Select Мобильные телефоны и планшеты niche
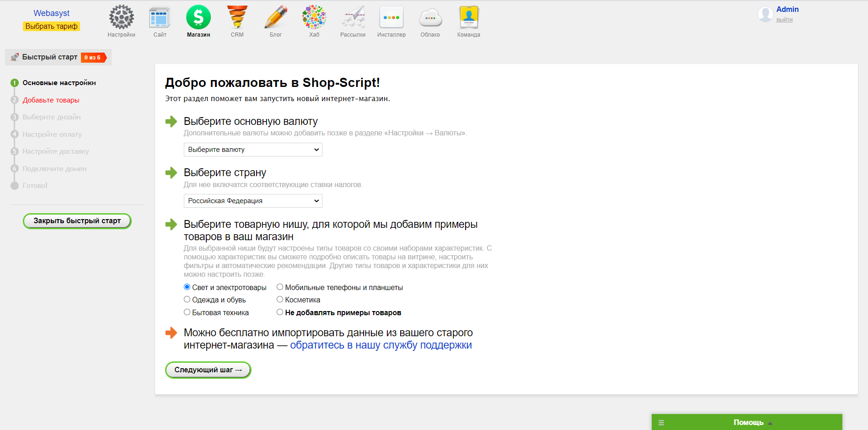 click(x=280, y=287)
